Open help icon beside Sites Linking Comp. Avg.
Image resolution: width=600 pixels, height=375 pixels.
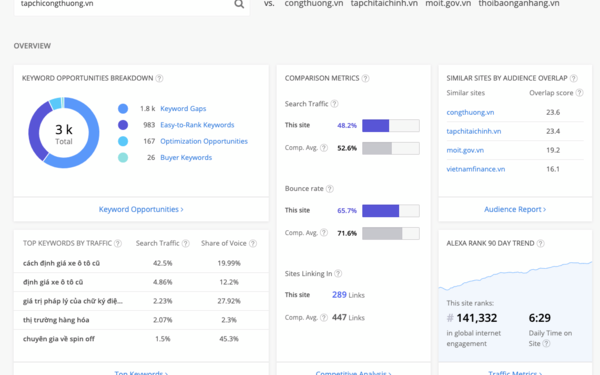click(324, 318)
